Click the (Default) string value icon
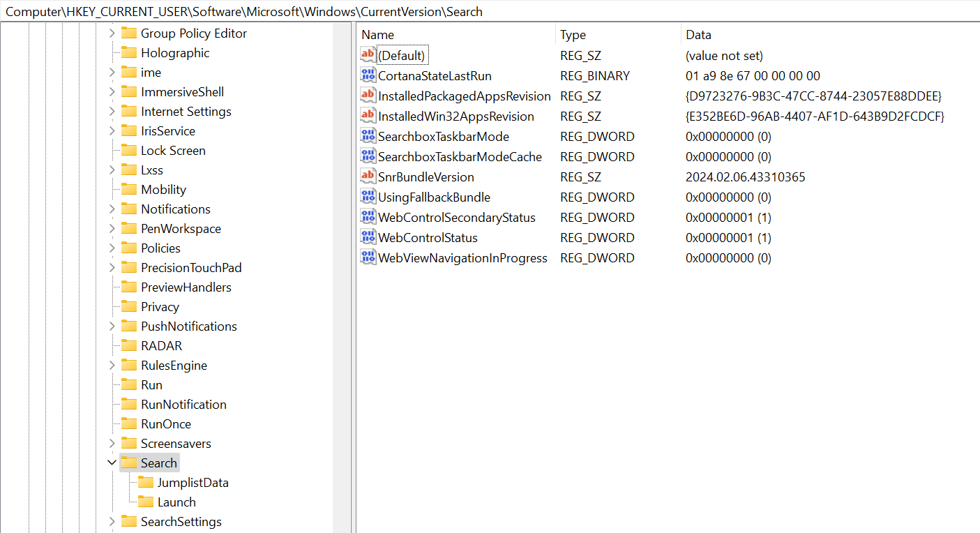This screenshot has width=980, height=533. tap(368, 55)
